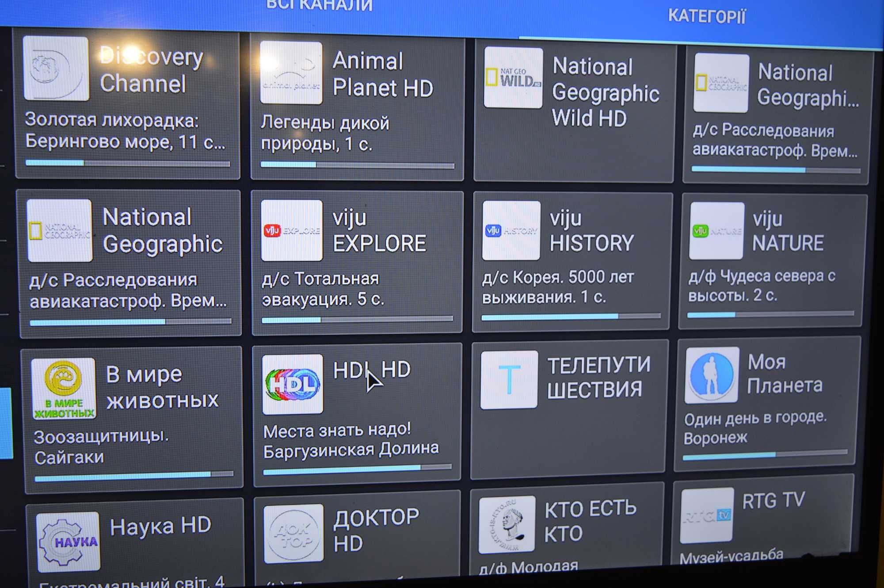Open the ТЕЛЕПУТЕШЕСТВИЯ channel name

[598, 378]
